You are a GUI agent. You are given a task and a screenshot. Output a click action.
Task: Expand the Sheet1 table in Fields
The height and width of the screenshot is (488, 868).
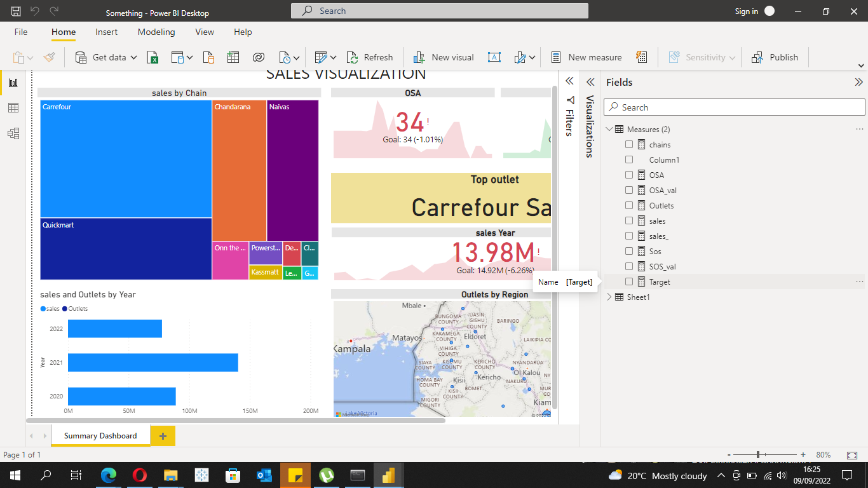[x=609, y=297]
